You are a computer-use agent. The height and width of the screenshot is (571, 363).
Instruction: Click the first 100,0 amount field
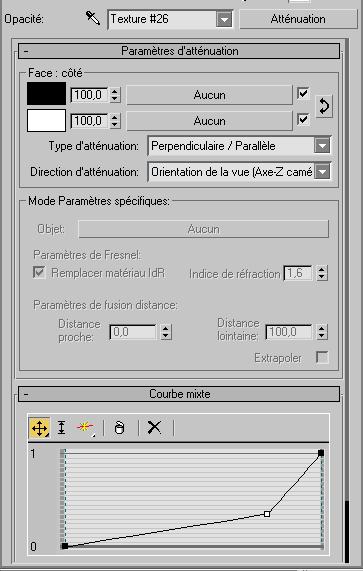(x=89, y=95)
